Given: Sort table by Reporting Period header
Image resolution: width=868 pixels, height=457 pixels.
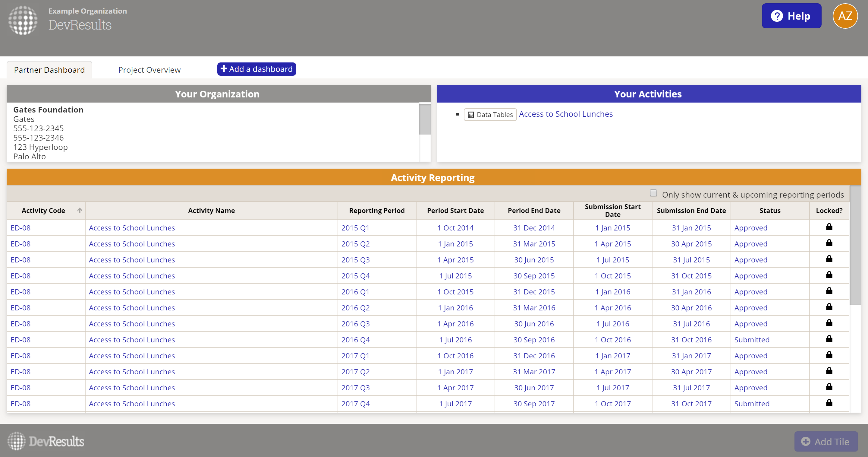Looking at the screenshot, I should pos(377,211).
